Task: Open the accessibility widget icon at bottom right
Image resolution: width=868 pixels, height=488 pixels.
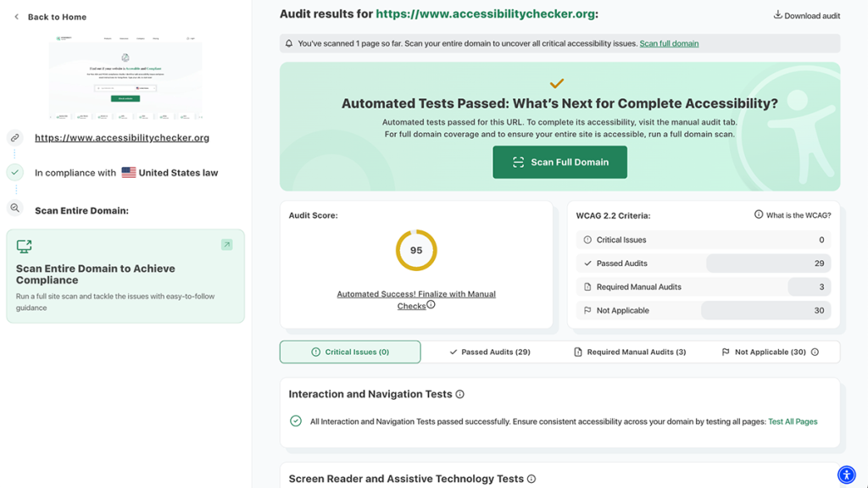Action: 847,474
